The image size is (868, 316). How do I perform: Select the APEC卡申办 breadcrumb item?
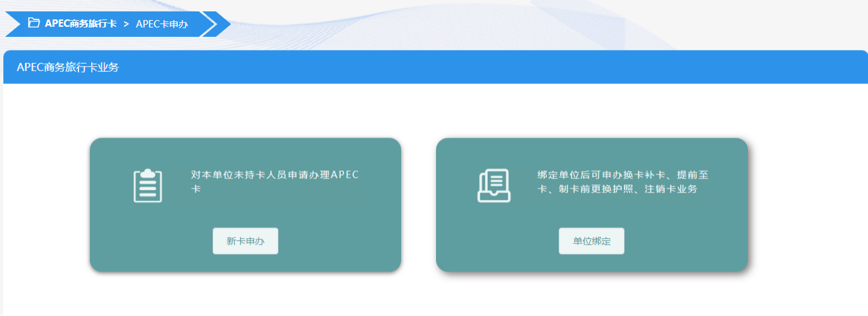pyautogui.click(x=162, y=23)
